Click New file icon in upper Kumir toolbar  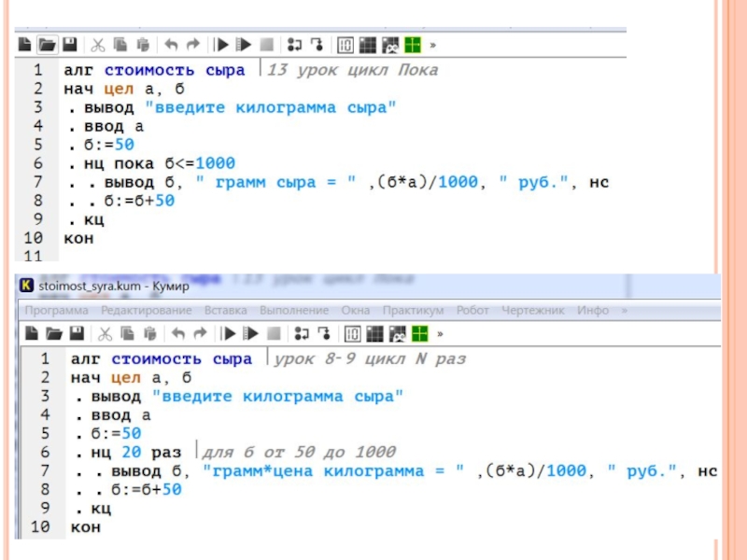click(x=25, y=45)
